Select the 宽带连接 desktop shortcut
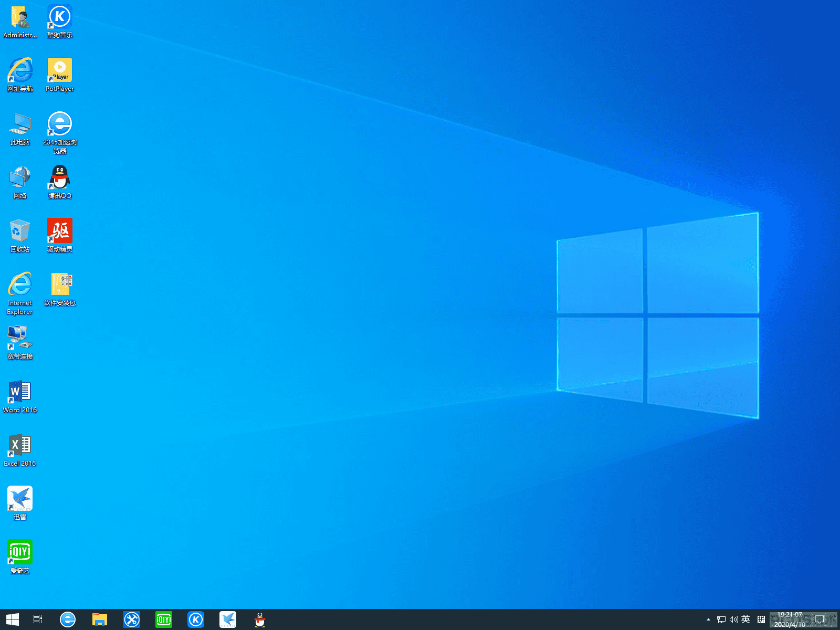 20,343
